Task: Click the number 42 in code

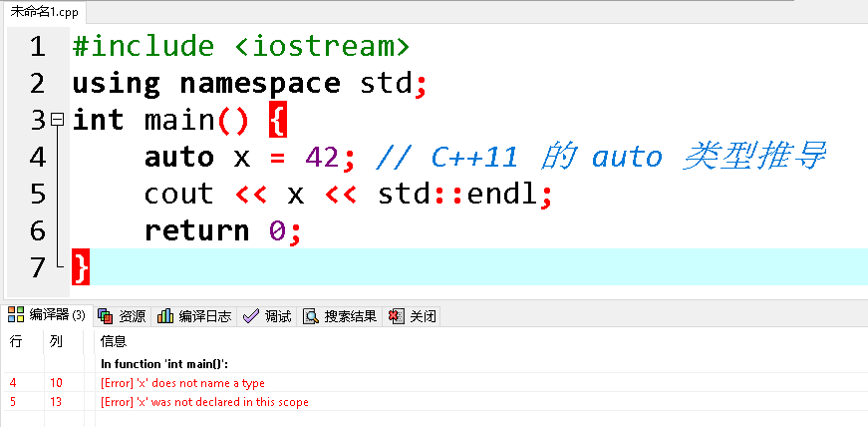Action: pyautogui.click(x=322, y=157)
